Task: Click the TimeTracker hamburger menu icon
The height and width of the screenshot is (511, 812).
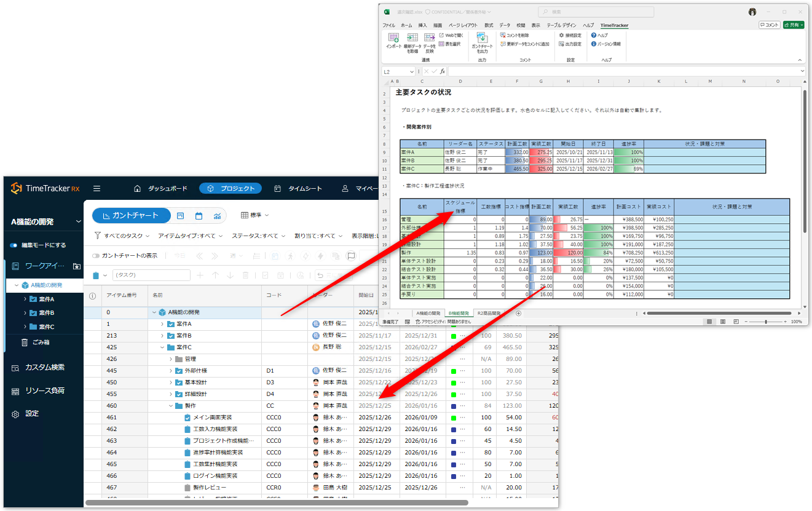Action: pos(97,189)
